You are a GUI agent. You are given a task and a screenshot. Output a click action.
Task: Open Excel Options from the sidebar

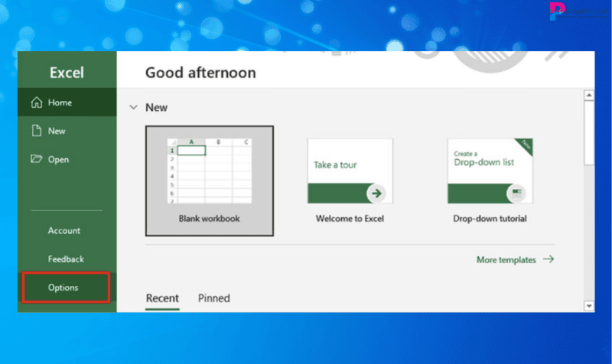point(63,288)
